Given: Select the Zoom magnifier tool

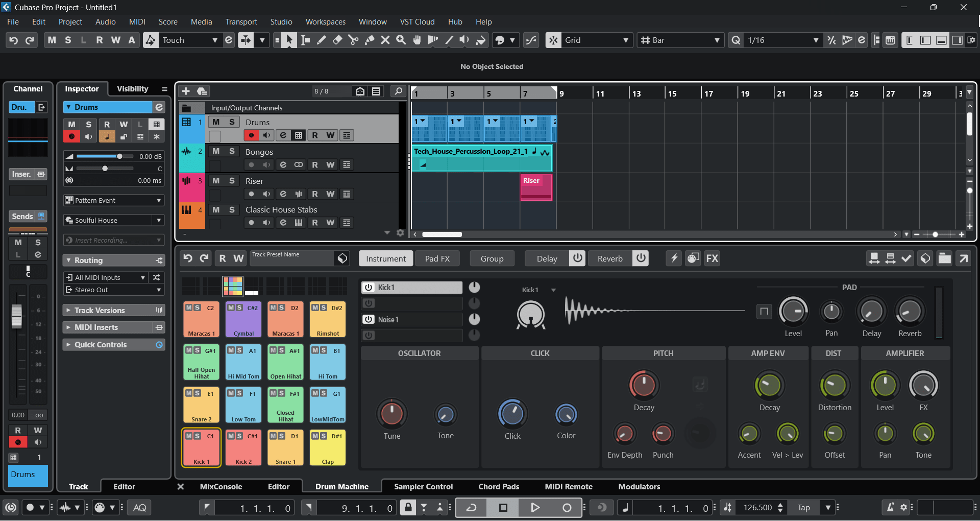Looking at the screenshot, I should click(x=401, y=40).
